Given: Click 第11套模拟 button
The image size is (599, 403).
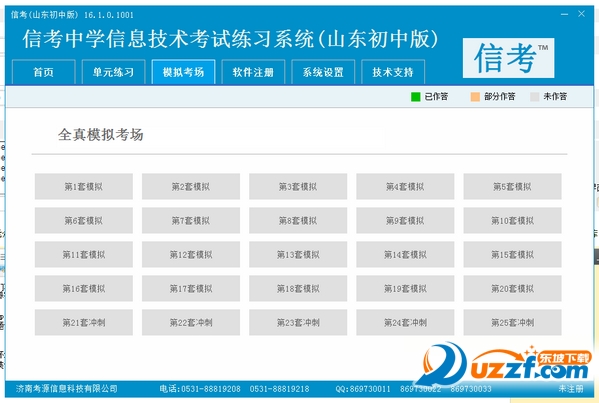Looking at the screenshot, I should (x=84, y=254).
